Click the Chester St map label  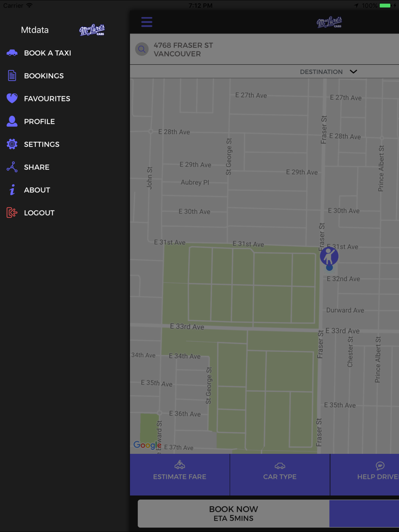[x=350, y=352]
